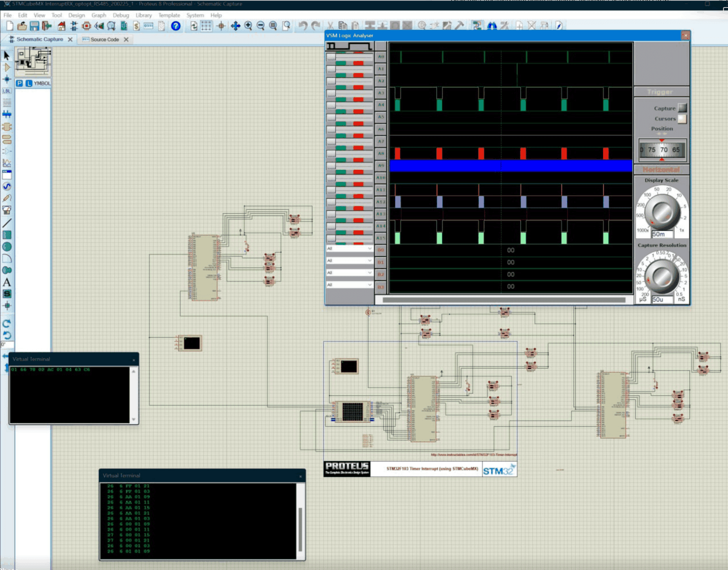
Task: Open the B1 bus trigger 'All' dropdown
Action: click(x=349, y=261)
